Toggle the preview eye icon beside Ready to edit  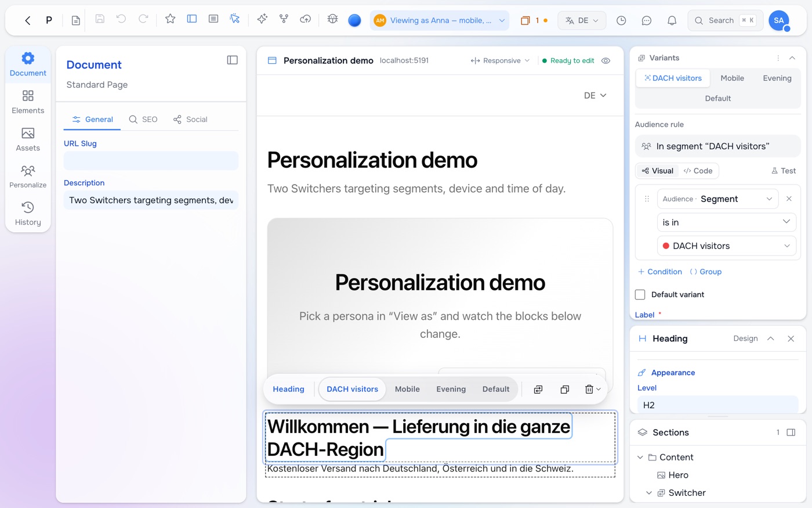pos(606,60)
